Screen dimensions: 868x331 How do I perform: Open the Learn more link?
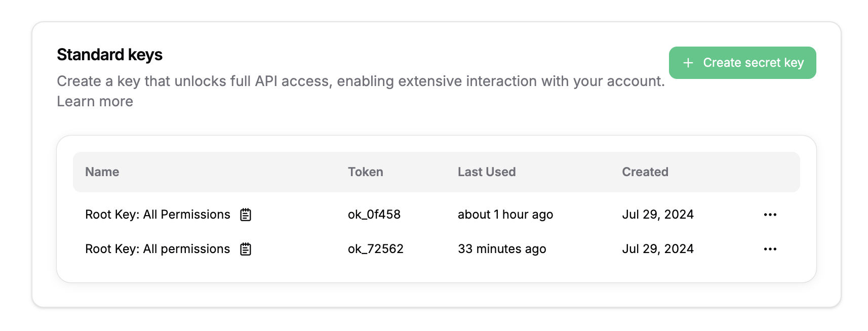pyautogui.click(x=95, y=101)
